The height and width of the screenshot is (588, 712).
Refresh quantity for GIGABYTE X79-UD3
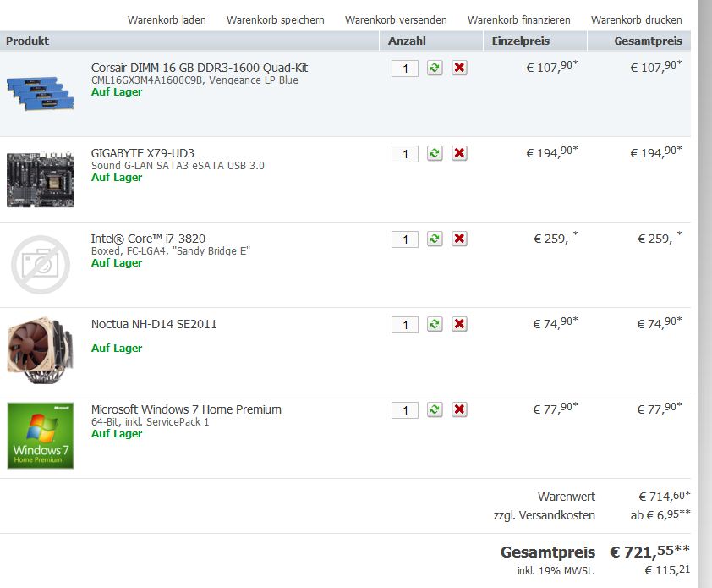(x=435, y=153)
